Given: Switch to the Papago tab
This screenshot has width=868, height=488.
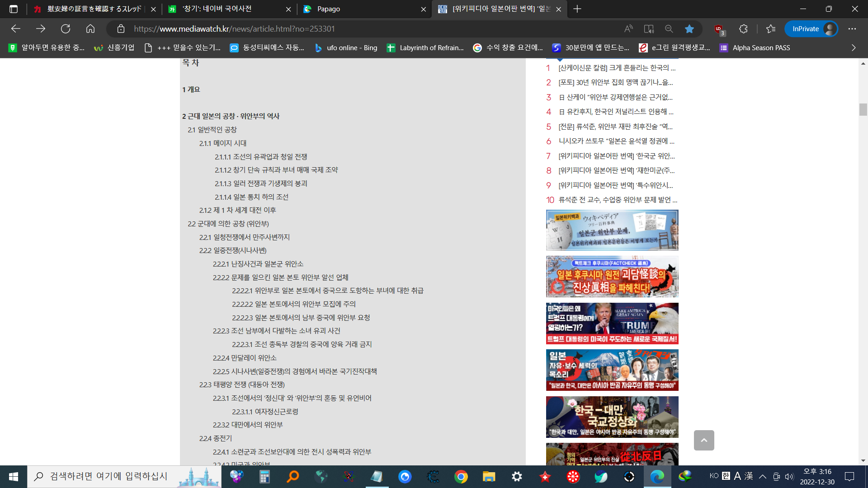Looking at the screenshot, I should (x=329, y=9).
